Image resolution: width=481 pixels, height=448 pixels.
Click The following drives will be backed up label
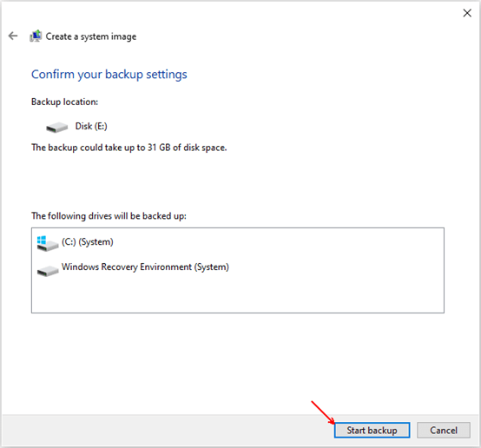tap(109, 216)
